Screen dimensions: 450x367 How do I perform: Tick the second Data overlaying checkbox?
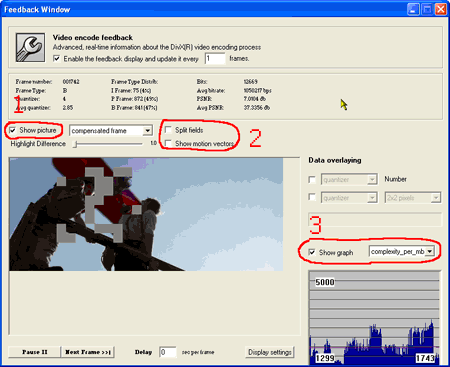[312, 198]
